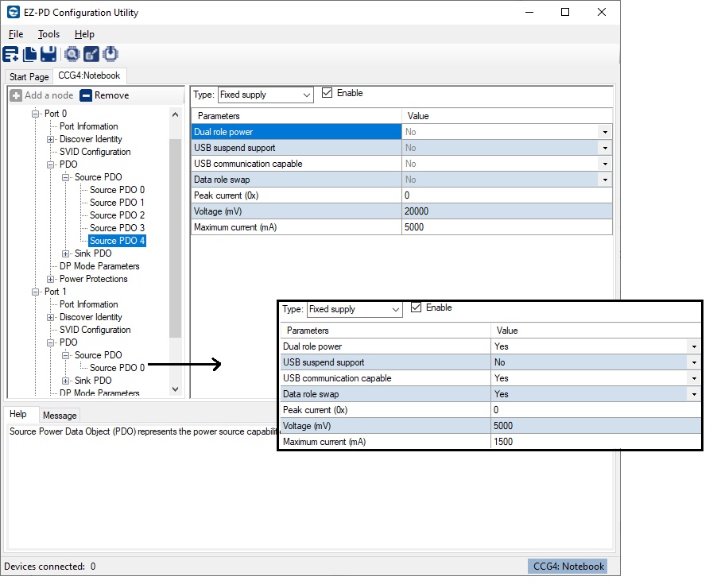Toggle Enable checkbox in the enlarged callout panel
Viewport: 717px width, 588px height.
coord(417,308)
